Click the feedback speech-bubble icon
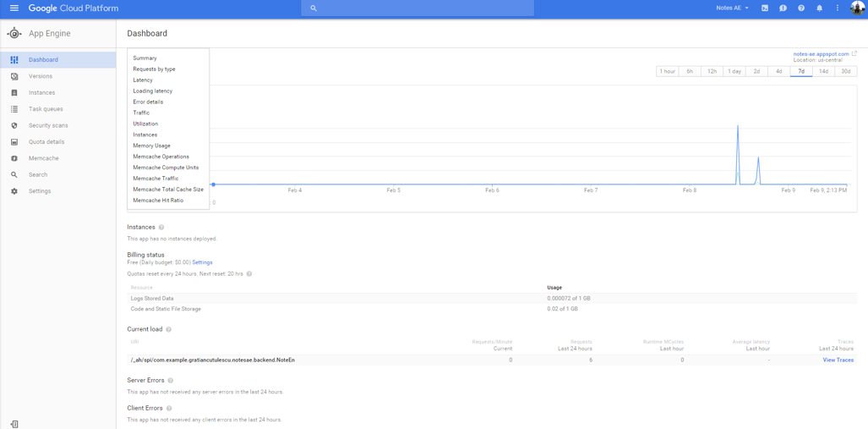The image size is (868, 429). [x=783, y=8]
